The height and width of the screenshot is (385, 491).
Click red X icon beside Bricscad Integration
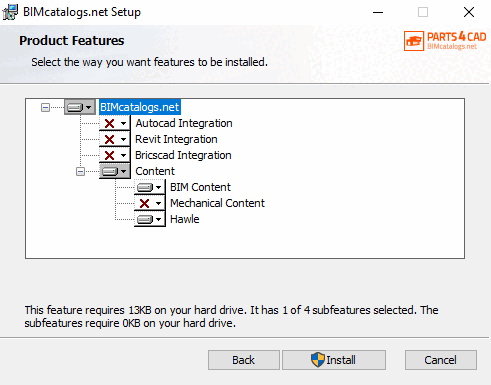[109, 155]
